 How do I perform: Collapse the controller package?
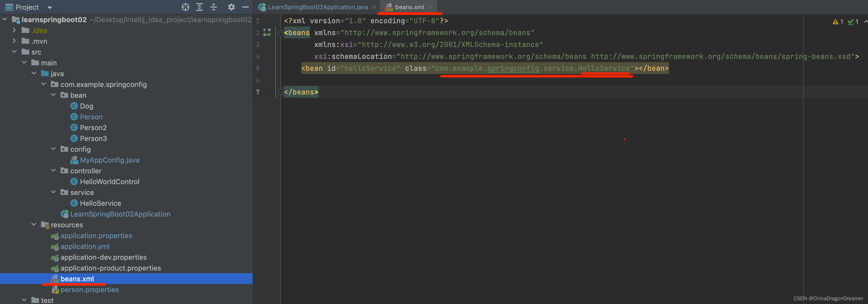(53, 170)
